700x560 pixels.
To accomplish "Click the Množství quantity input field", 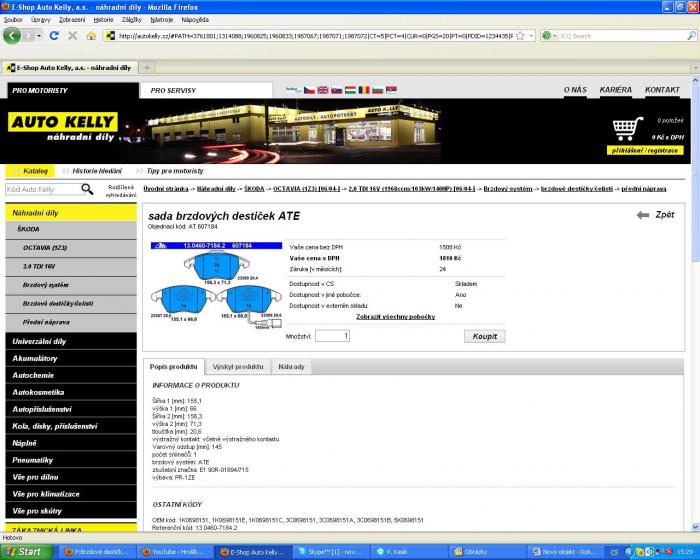I will point(331,336).
